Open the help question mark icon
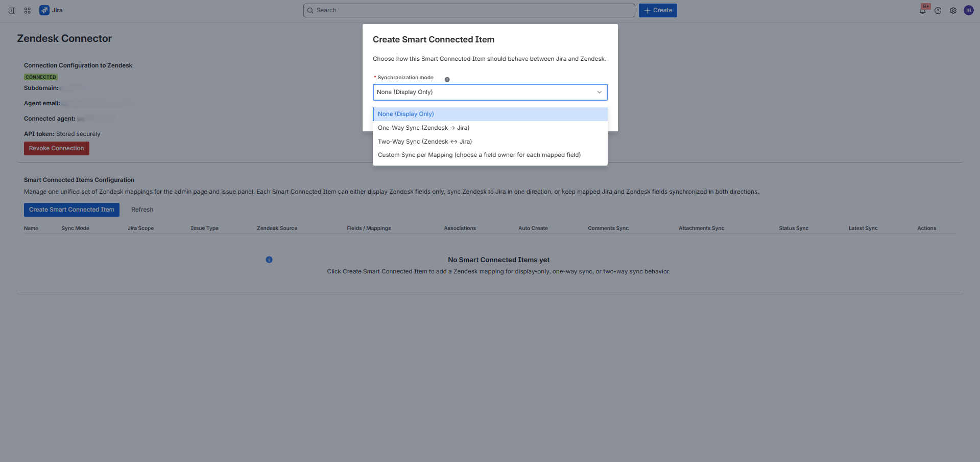Viewport: 980px width, 462px height. 938,10
